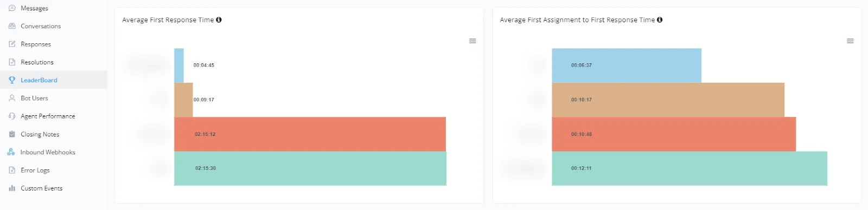The width and height of the screenshot is (868, 210).
Task: Click the Resolutions document icon
Action: tap(12, 62)
